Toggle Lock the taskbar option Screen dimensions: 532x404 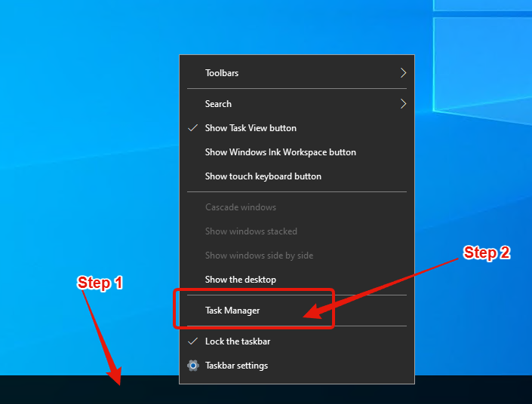(x=297, y=341)
